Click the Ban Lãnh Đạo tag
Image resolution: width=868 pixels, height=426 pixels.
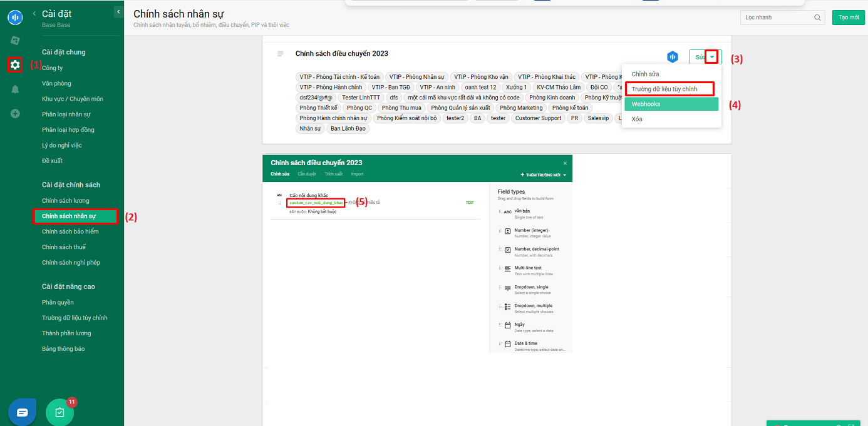[348, 129]
